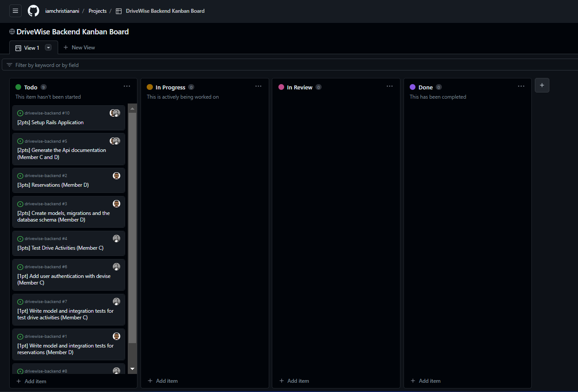The width and height of the screenshot is (578, 392).
Task: Click assignee avatar on Test Drive Activities card
Action: coord(116,238)
